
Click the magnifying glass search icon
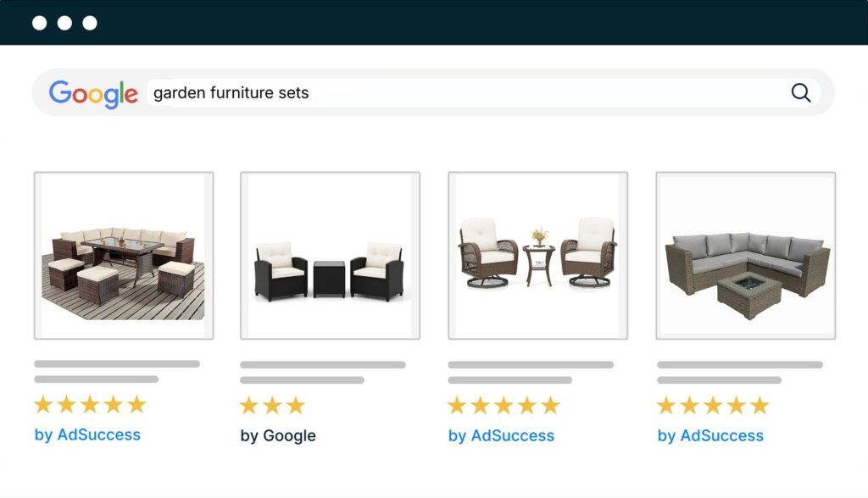[800, 93]
